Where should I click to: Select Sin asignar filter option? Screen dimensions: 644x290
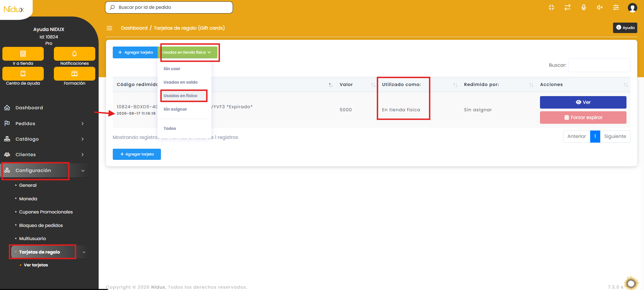[175, 109]
